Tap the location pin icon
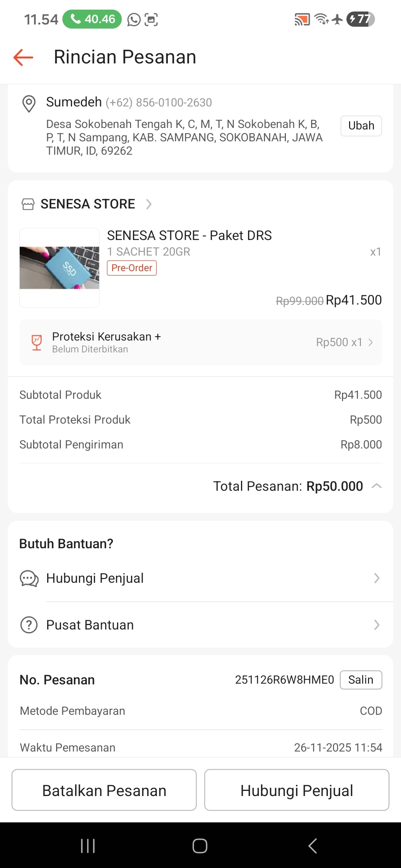This screenshot has height=868, width=401. 29,103
